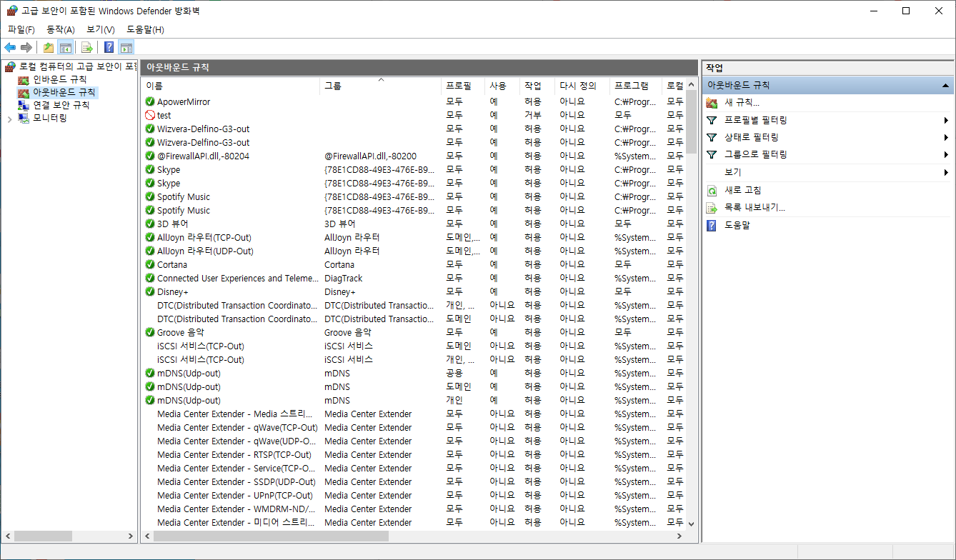This screenshot has height=560, width=956.
Task: Expand the 프로필별 필터링 submenu arrow
Action: (946, 120)
